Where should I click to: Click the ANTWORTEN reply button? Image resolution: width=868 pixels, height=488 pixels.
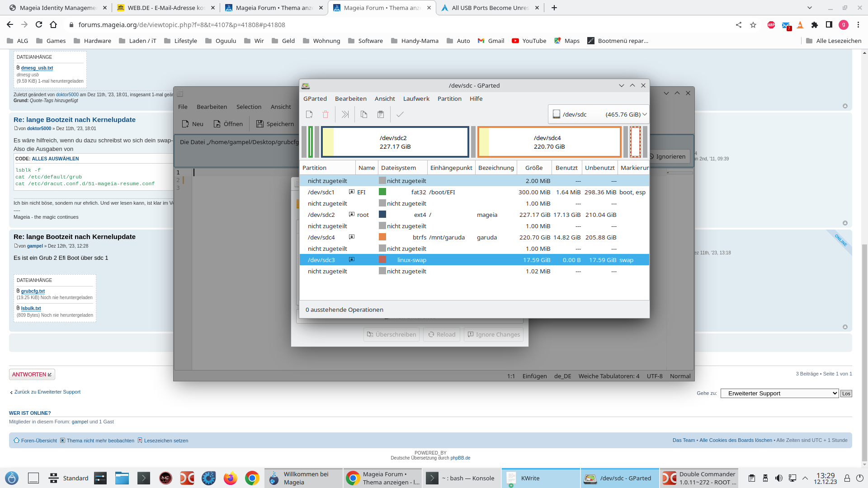click(32, 375)
